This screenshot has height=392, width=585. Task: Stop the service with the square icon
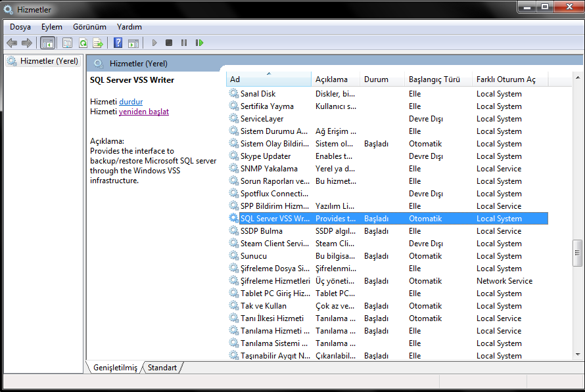(x=169, y=43)
